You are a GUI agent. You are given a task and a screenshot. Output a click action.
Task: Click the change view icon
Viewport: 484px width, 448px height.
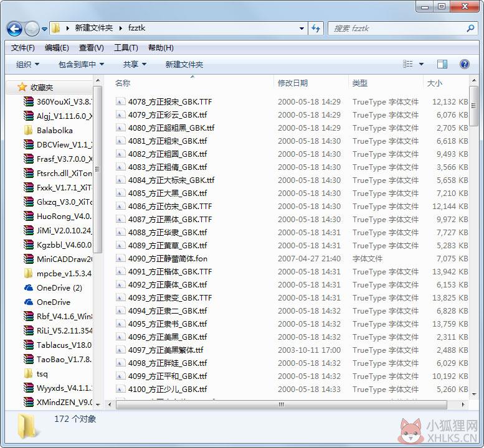tap(408, 64)
